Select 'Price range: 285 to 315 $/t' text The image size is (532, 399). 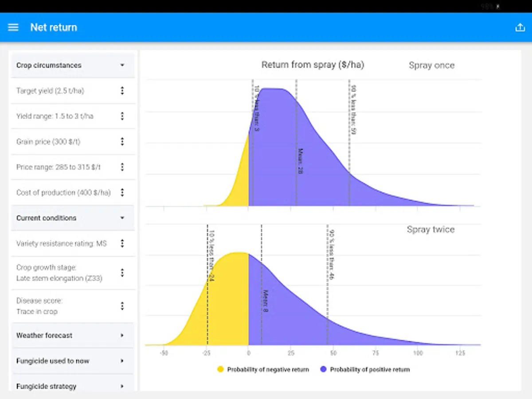tap(59, 167)
